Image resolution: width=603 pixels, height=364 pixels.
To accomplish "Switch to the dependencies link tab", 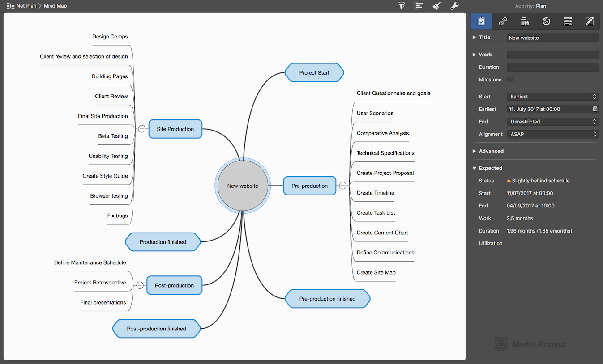I will point(503,21).
